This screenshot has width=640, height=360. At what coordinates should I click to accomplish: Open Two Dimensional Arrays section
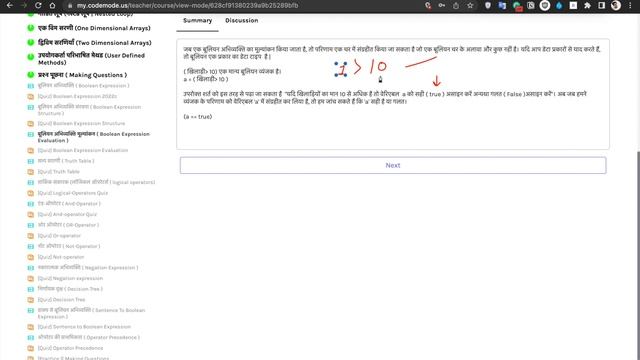click(x=94, y=42)
